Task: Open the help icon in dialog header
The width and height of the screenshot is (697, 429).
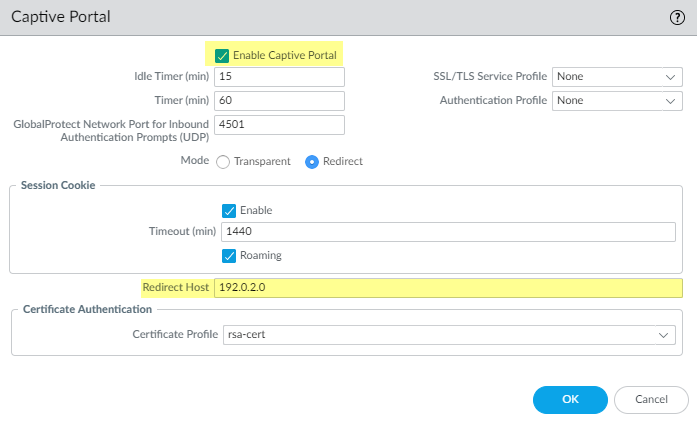Action: pyautogui.click(x=677, y=17)
